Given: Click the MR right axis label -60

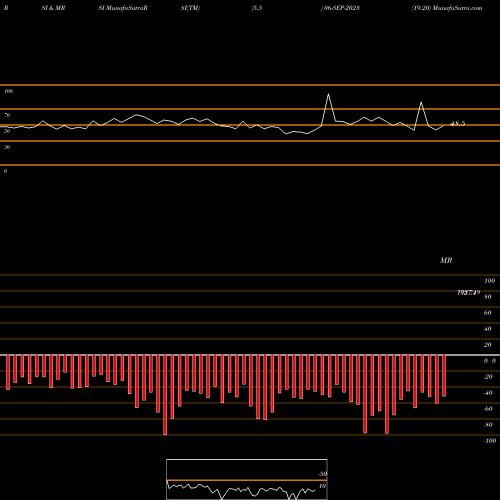Looking at the screenshot, I should coord(488,409).
